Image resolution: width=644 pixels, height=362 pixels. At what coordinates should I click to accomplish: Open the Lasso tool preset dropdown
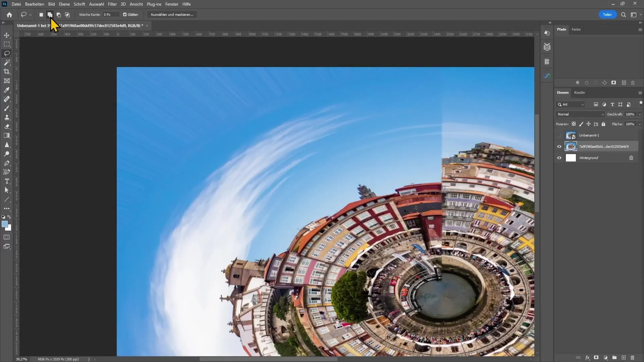30,15
